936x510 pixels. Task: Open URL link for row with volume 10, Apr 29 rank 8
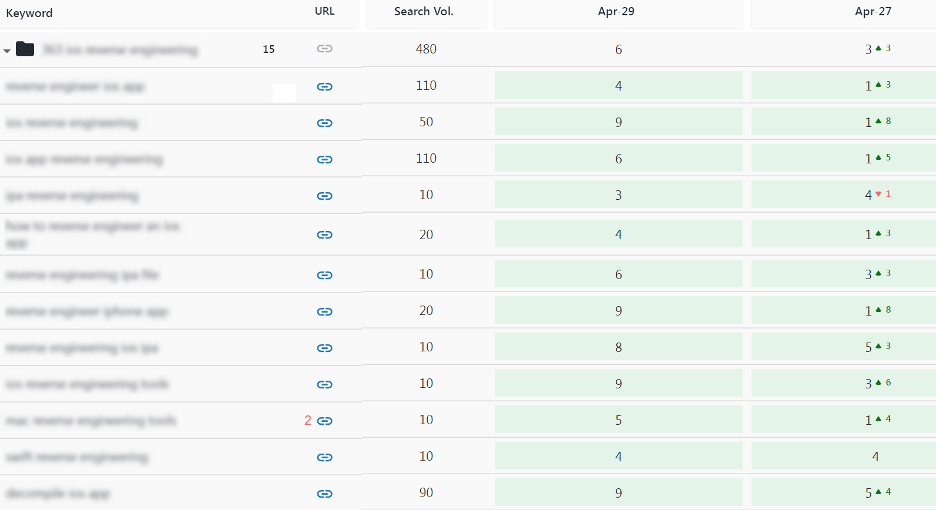tap(324, 348)
